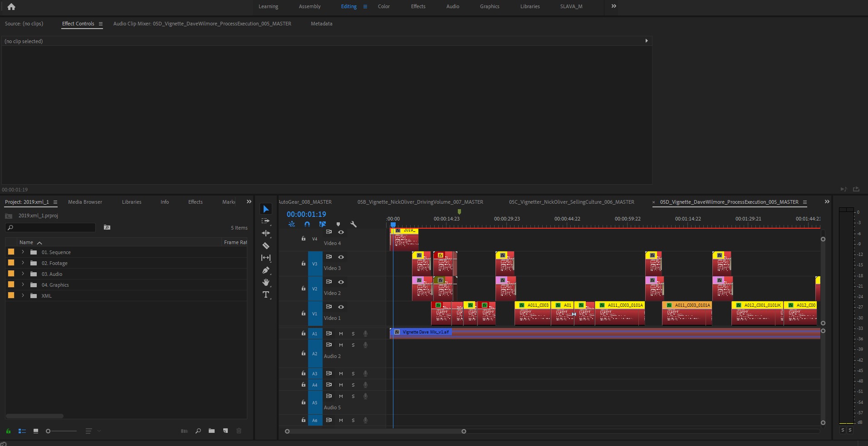The height and width of the screenshot is (446, 868).
Task: Hide the Video 2 track output
Action: [x=341, y=282]
